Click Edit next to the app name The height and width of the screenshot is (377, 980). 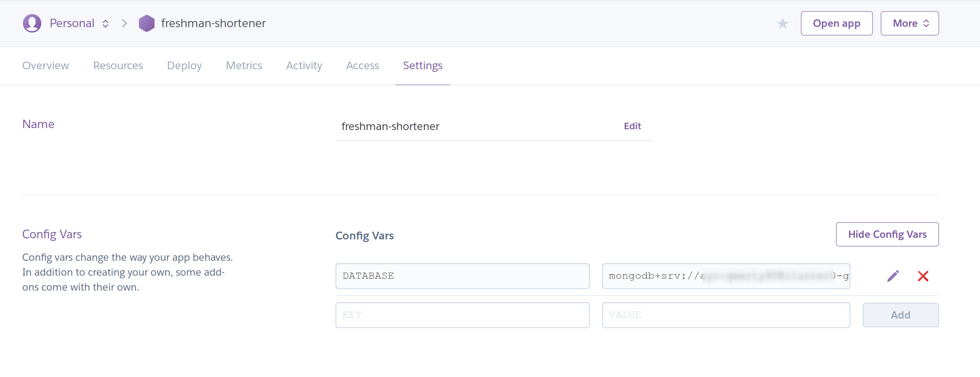(x=632, y=126)
